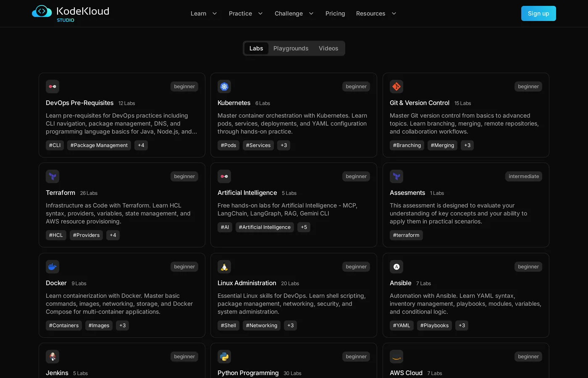Image resolution: width=588 pixels, height=378 pixels.
Task: Click the #terraform tag
Action: [406, 235]
